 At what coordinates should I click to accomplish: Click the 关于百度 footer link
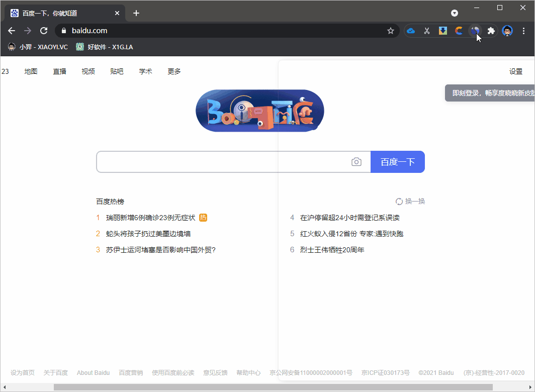coord(56,372)
